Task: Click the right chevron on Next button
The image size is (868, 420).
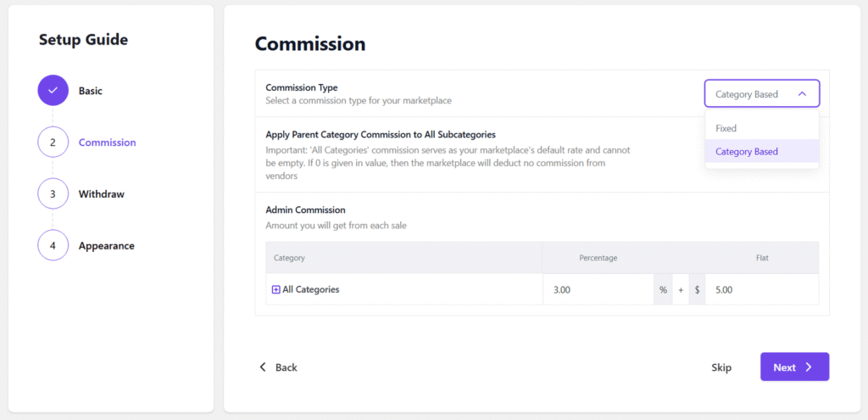Action: (809, 367)
